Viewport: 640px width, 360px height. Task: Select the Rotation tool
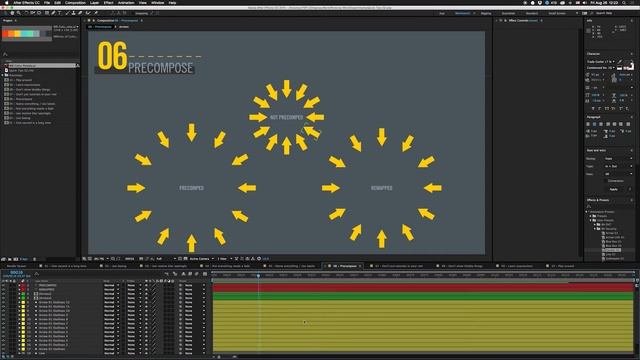(26, 13)
